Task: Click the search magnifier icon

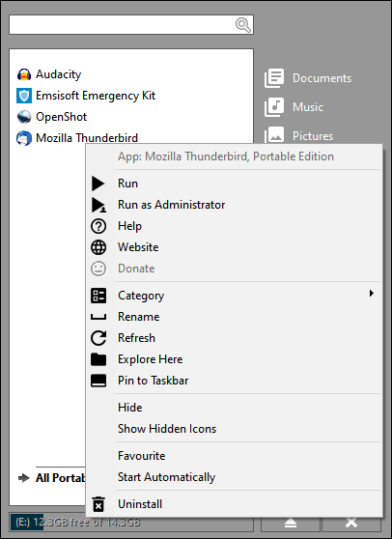Action: pos(243,25)
